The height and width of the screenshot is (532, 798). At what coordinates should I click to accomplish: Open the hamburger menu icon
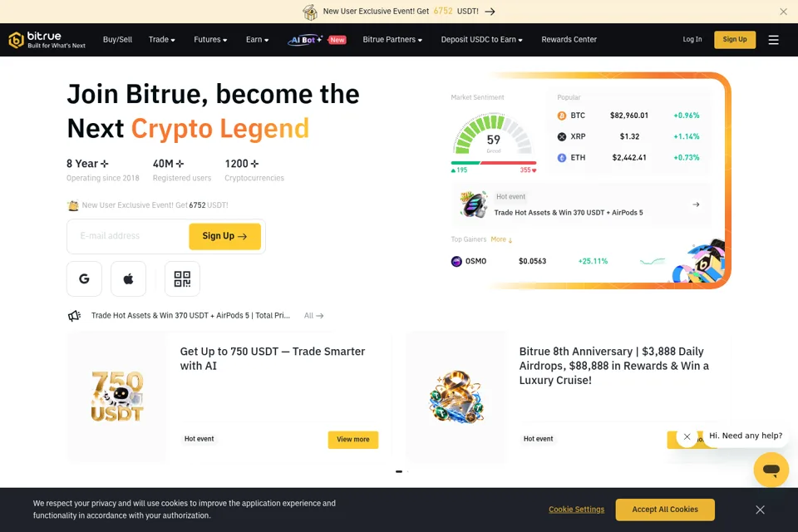(x=773, y=40)
